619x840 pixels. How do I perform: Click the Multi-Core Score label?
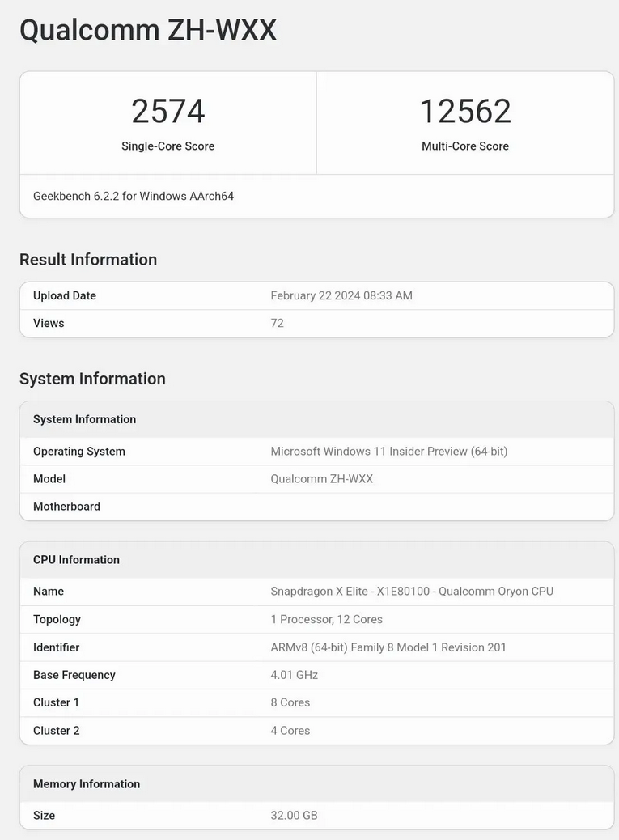465,146
